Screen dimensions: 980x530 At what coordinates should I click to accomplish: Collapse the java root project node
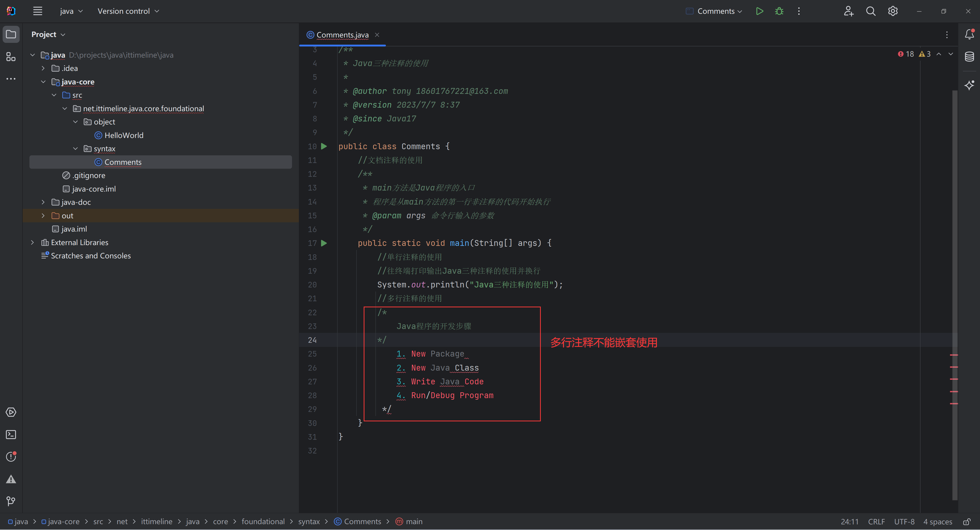(33, 55)
